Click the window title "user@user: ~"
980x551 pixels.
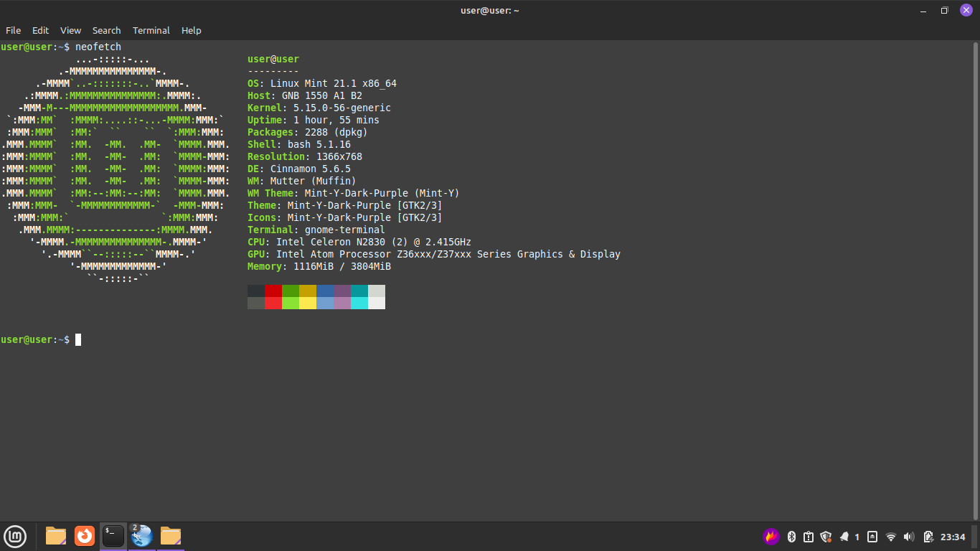click(x=490, y=10)
